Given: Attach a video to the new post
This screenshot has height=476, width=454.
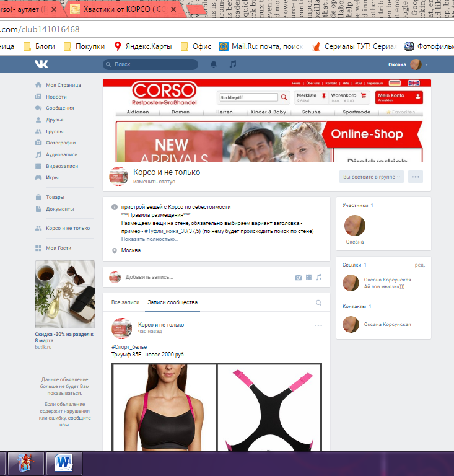Looking at the screenshot, I should pos(308,277).
